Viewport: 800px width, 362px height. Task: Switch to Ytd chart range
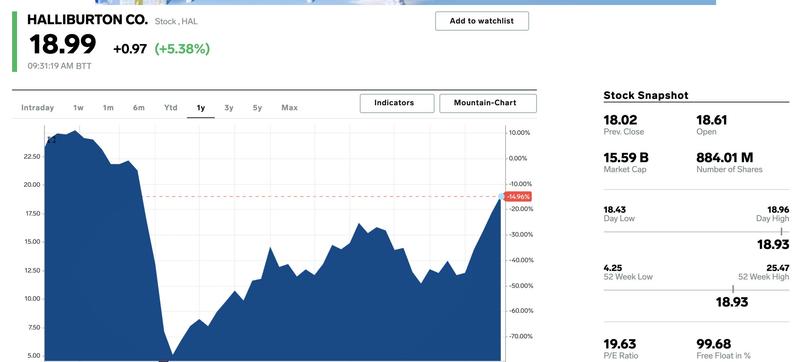point(170,108)
